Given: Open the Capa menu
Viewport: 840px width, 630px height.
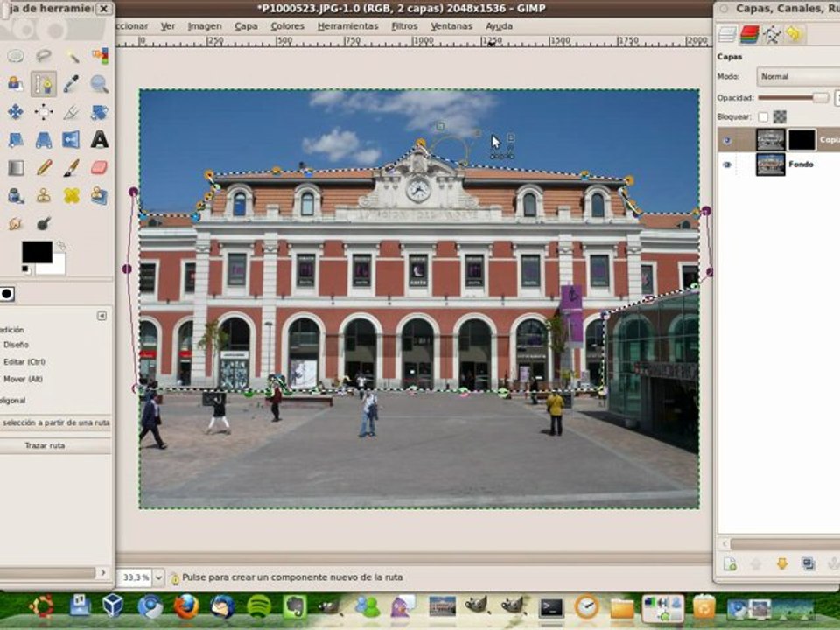Looking at the screenshot, I should (x=246, y=25).
